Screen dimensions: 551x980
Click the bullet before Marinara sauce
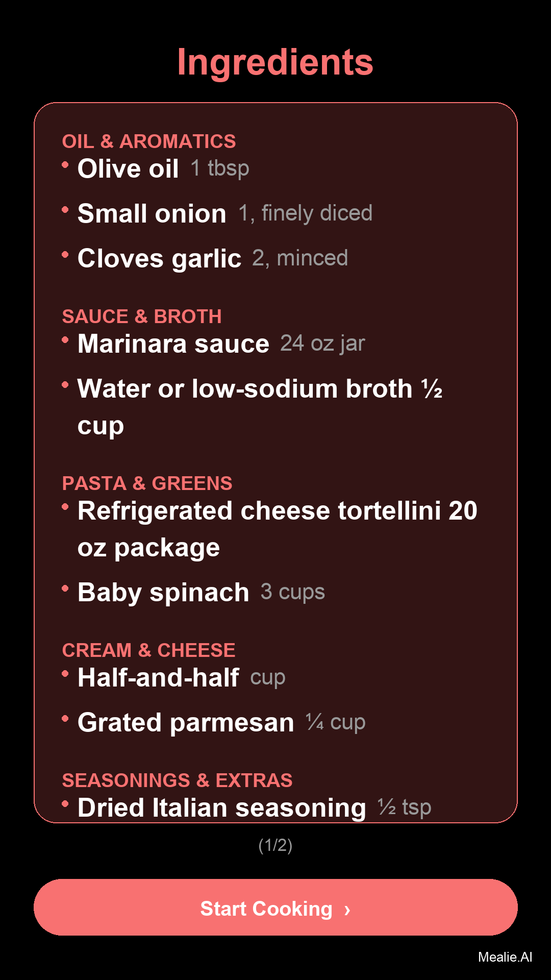65,340
